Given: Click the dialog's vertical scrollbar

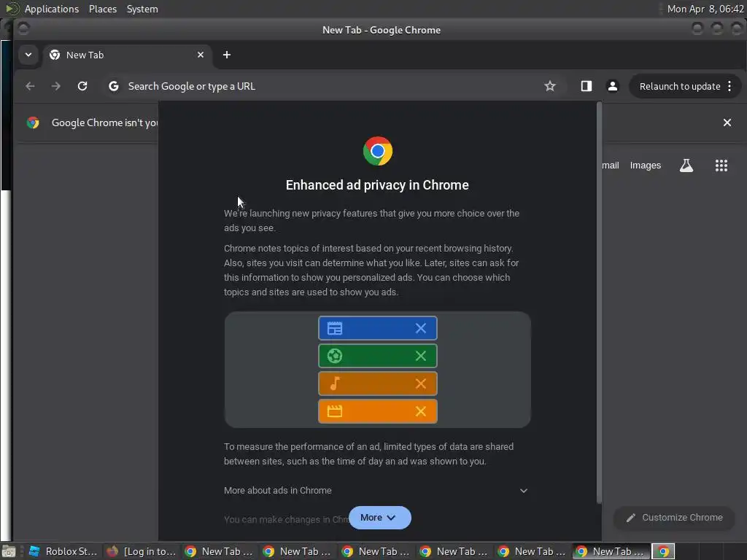Looking at the screenshot, I should pyautogui.click(x=600, y=303).
